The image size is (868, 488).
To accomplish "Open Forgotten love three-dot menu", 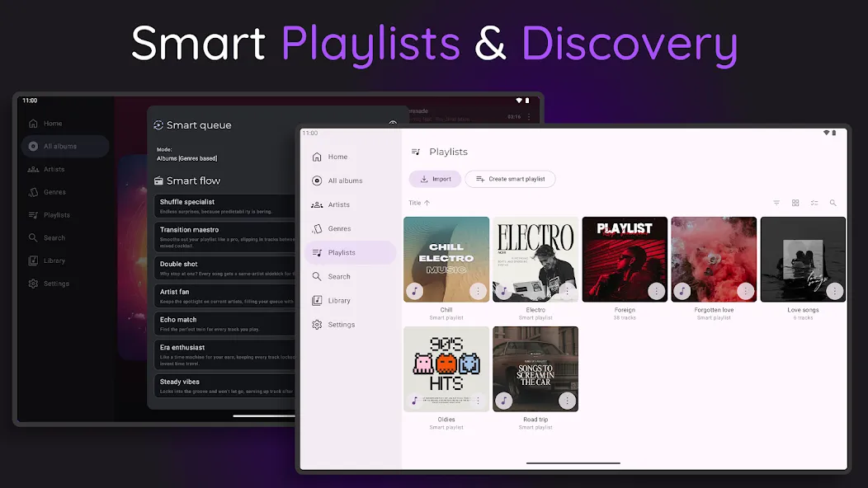I will [x=745, y=291].
